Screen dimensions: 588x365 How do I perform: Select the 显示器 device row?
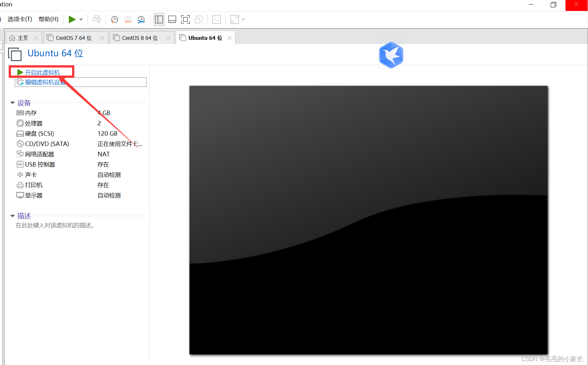[80, 195]
